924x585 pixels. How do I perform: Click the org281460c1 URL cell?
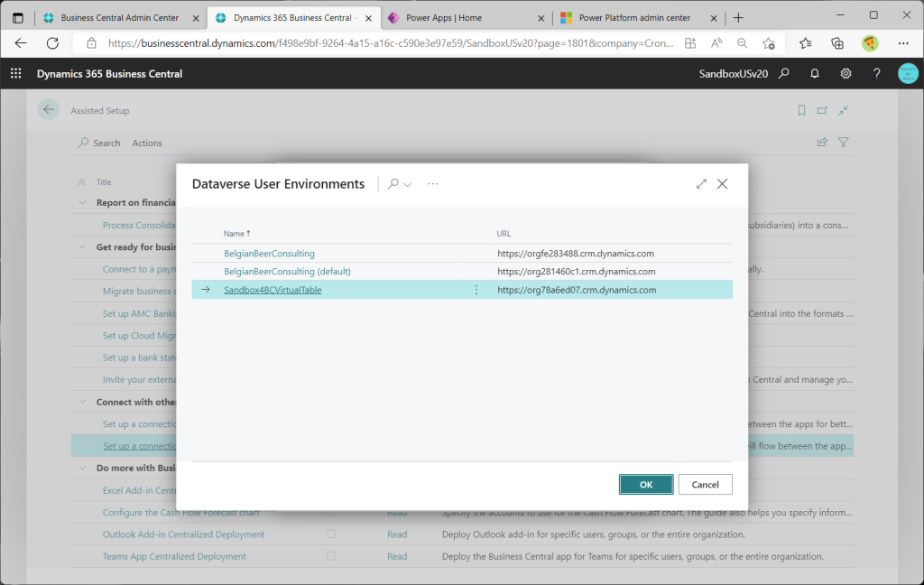tap(577, 271)
